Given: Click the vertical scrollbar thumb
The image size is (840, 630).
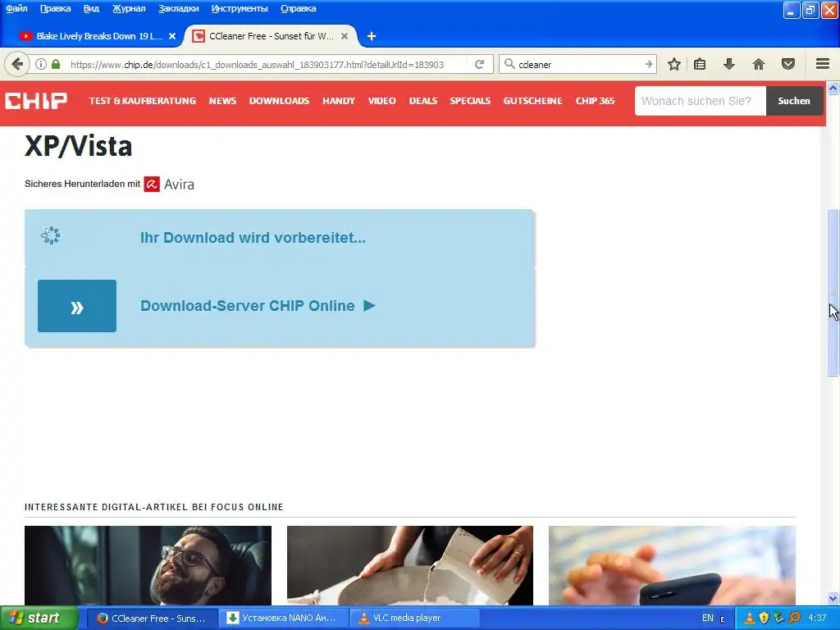Looking at the screenshot, I should pyautogui.click(x=833, y=293).
